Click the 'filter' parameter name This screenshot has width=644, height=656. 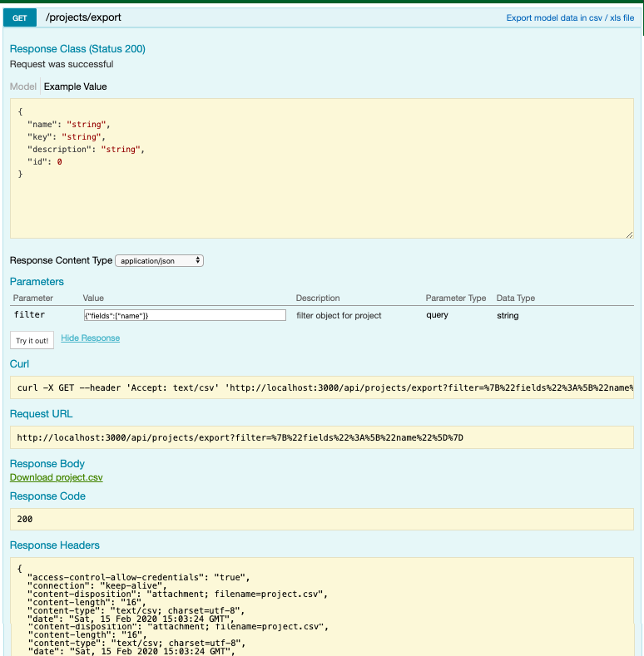(x=29, y=314)
